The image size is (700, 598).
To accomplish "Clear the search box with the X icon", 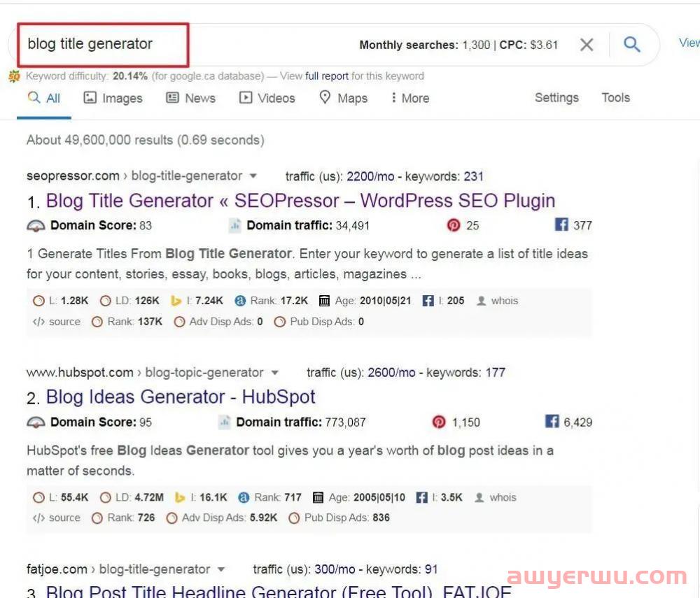I will click(x=587, y=45).
